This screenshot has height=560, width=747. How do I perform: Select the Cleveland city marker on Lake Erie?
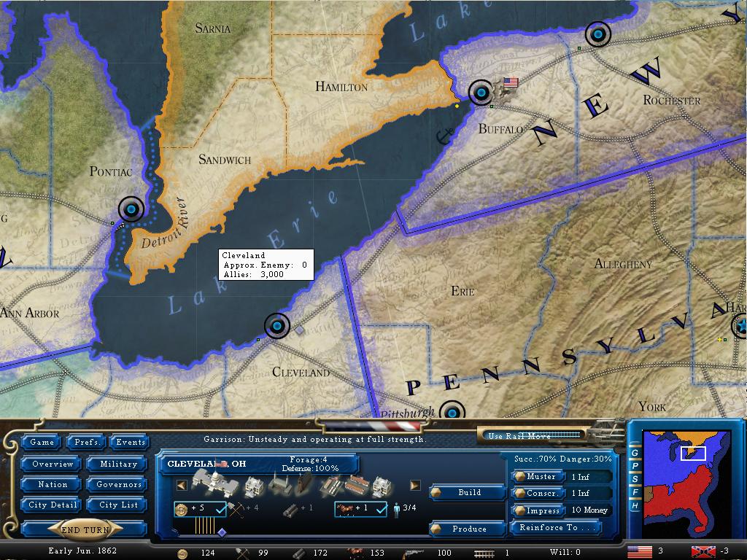tap(276, 326)
